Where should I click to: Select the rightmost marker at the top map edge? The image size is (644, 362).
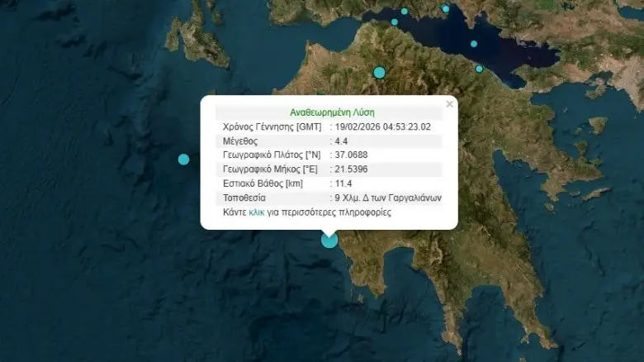[446, 9]
